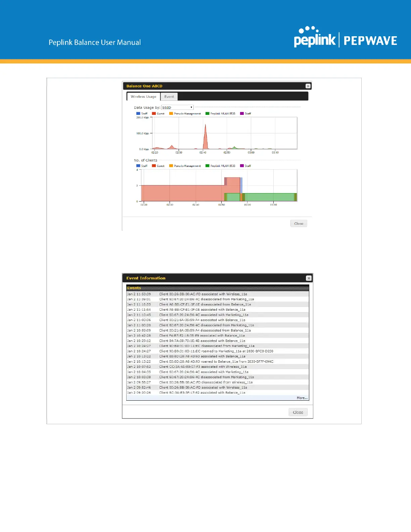Select the roamed to Balance_11a from 2830-BF7F-694C row
411x532 pixels.
218,361
